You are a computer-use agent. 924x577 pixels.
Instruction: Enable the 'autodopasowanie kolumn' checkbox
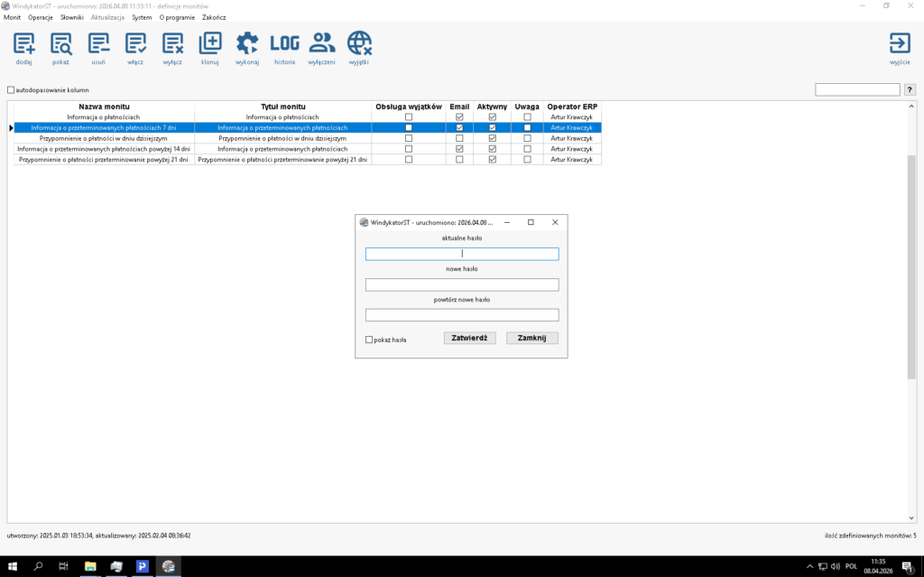(x=12, y=90)
